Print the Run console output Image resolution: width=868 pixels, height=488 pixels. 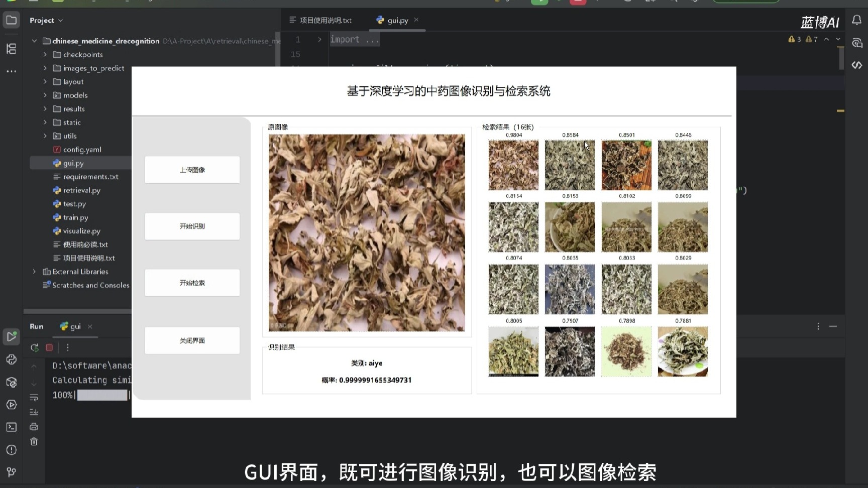coord(34,427)
